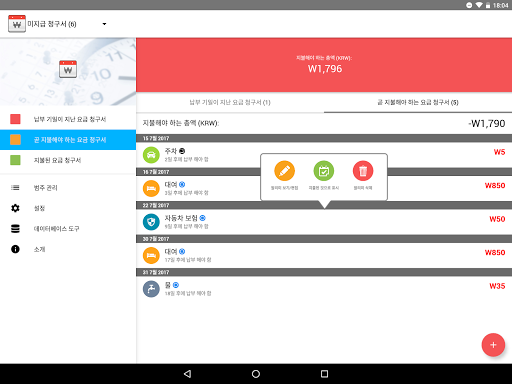Screen dimensions: 512x384
Task: Tap the recurring indicator beside 자동차 보험
Action: tap(203, 218)
